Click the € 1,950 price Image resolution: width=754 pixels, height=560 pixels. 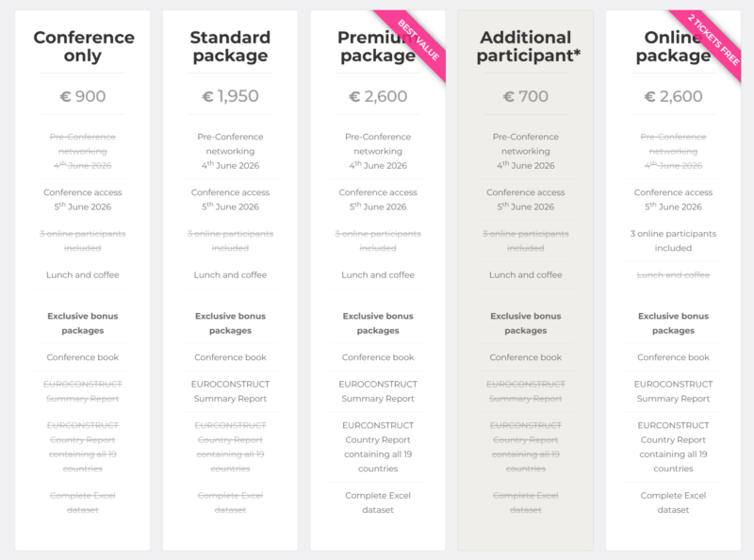coord(230,96)
